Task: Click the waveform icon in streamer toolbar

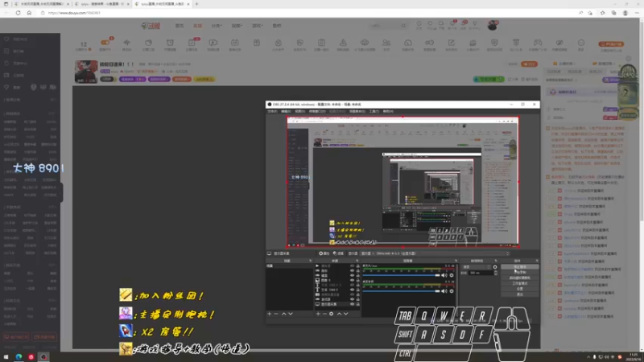Action: (x=127, y=43)
